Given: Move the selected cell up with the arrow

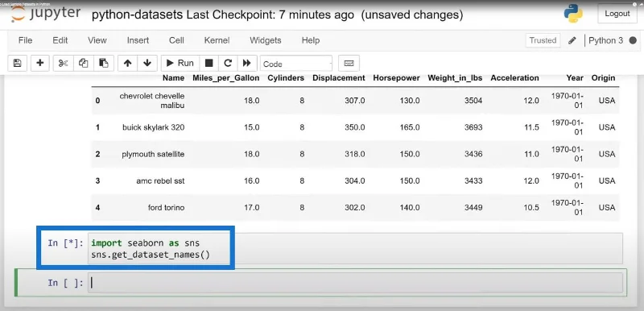Looking at the screenshot, I should [127, 64].
